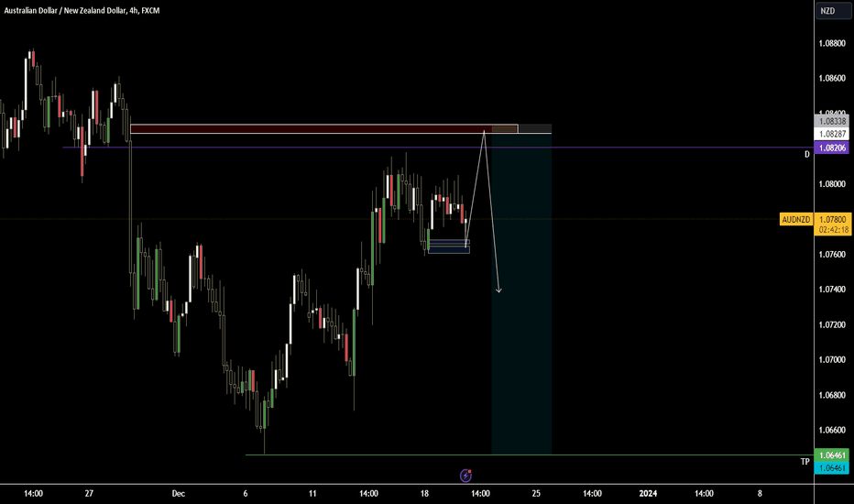Viewport: 854px width, 504px height.
Task: Click the 25 date label on the time axis
Action: pos(536,494)
